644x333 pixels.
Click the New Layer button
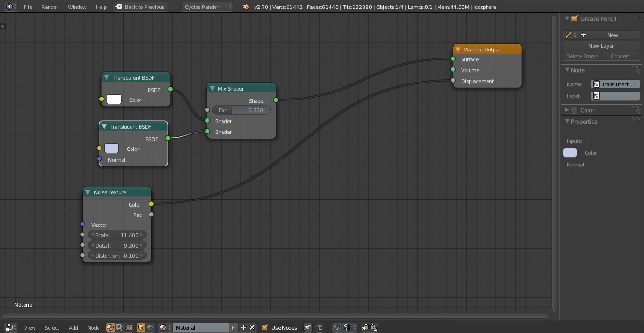[x=601, y=46]
